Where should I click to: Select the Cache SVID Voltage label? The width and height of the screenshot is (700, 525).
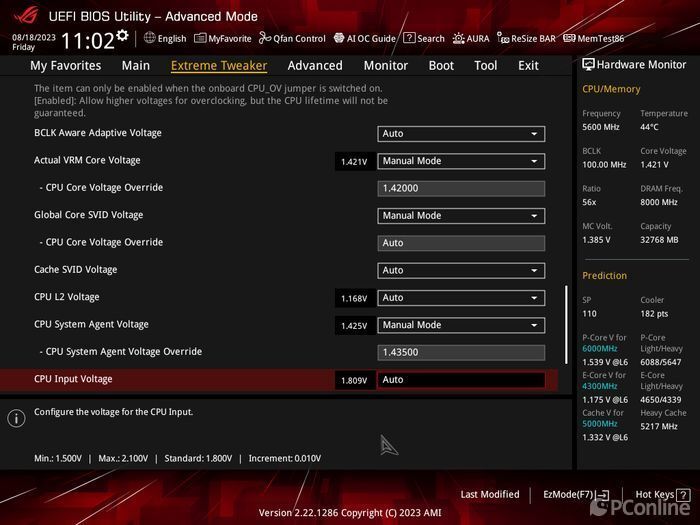75,270
